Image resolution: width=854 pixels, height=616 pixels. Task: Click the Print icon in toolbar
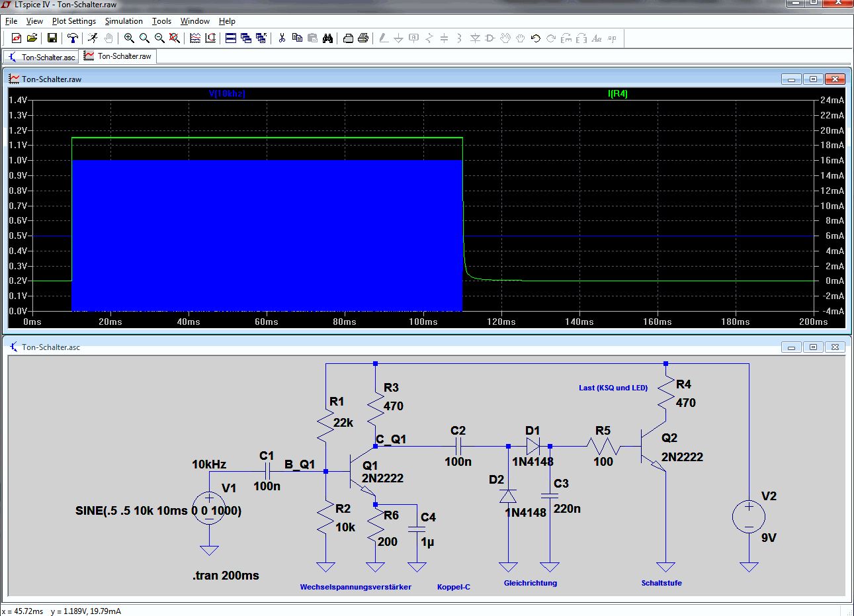pyautogui.click(x=363, y=38)
